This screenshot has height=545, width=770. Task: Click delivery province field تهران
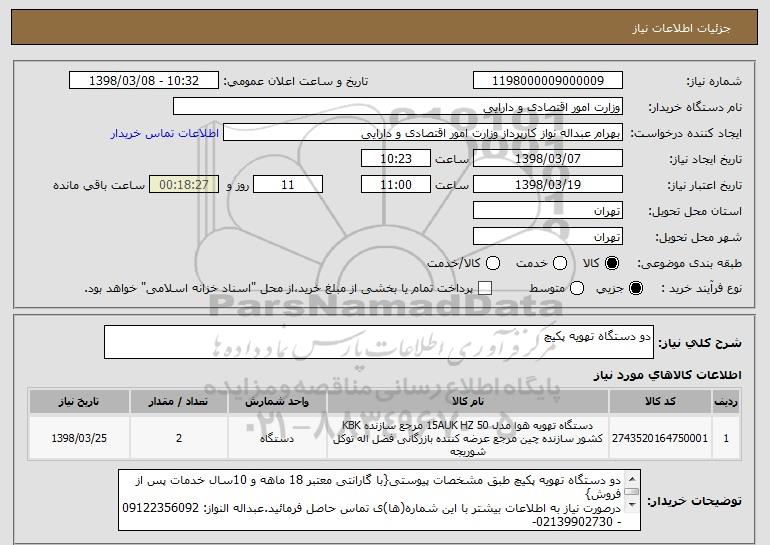tap(548, 211)
